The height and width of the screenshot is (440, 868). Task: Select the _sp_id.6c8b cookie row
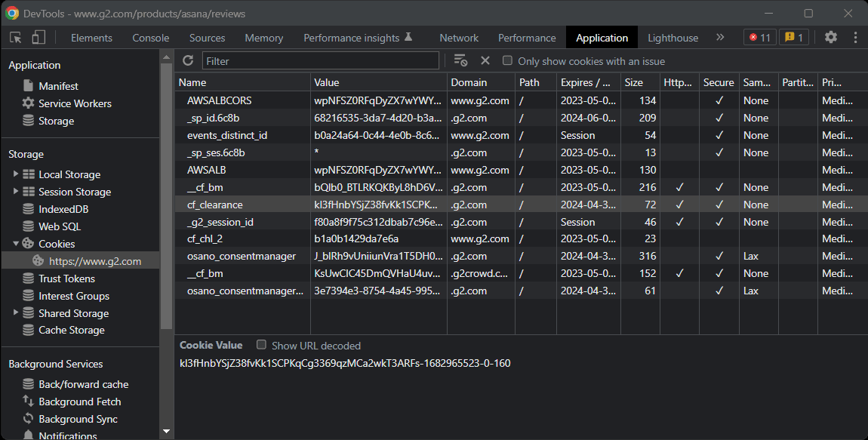coord(521,118)
